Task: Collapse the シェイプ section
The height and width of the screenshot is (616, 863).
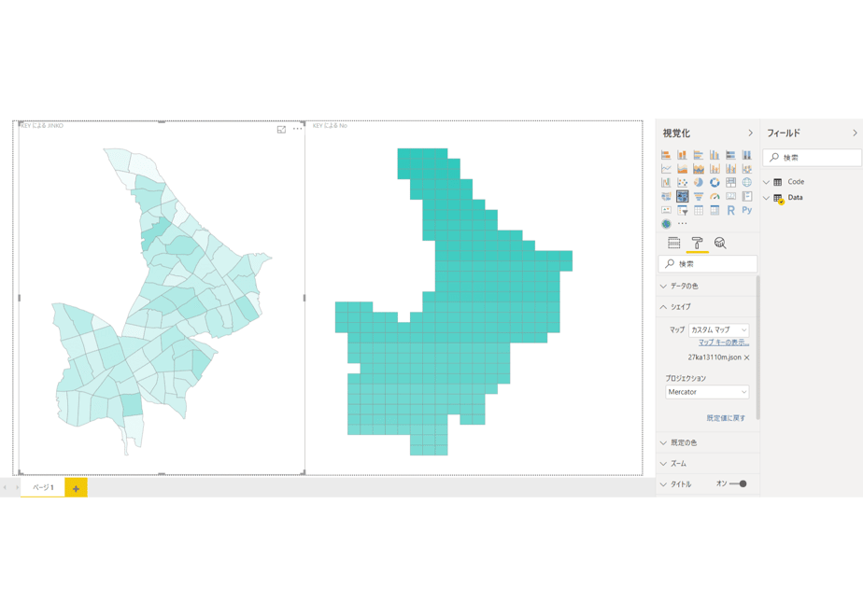Action: tap(707, 307)
